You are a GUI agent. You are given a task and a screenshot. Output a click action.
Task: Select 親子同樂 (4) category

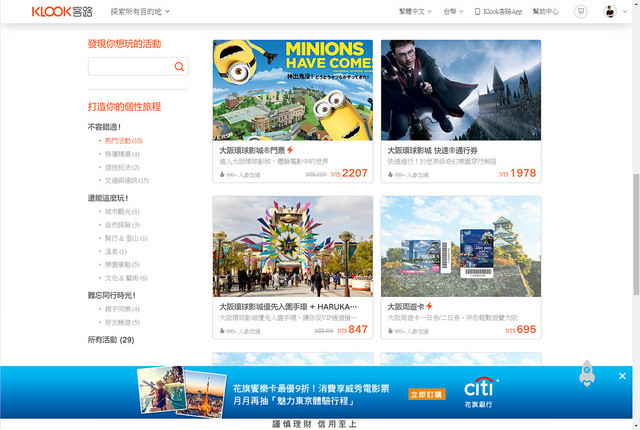tap(122, 309)
